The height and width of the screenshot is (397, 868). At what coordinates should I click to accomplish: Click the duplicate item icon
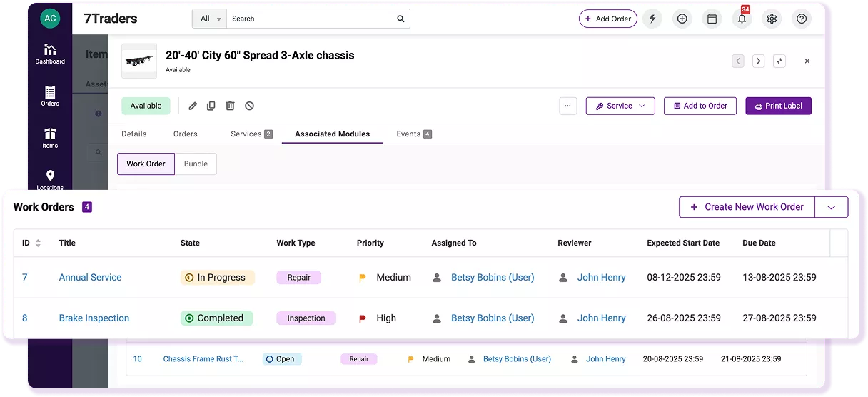point(211,106)
